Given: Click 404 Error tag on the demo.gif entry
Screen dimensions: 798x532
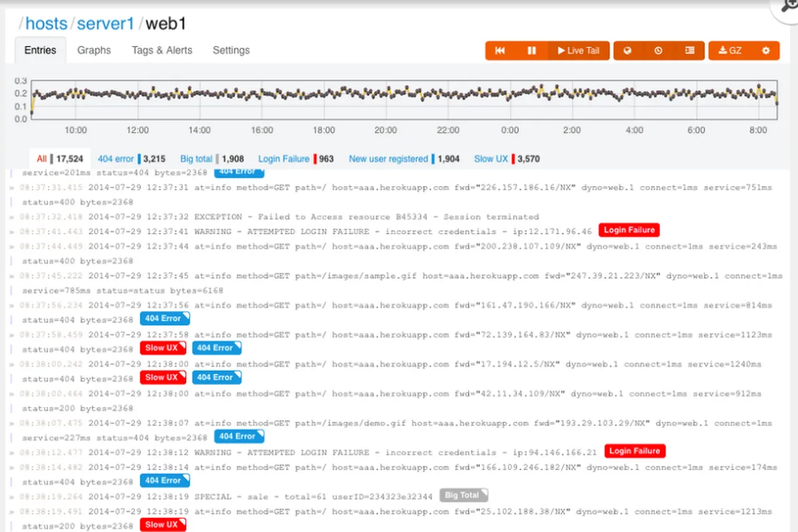Looking at the screenshot, I should coord(239,436).
